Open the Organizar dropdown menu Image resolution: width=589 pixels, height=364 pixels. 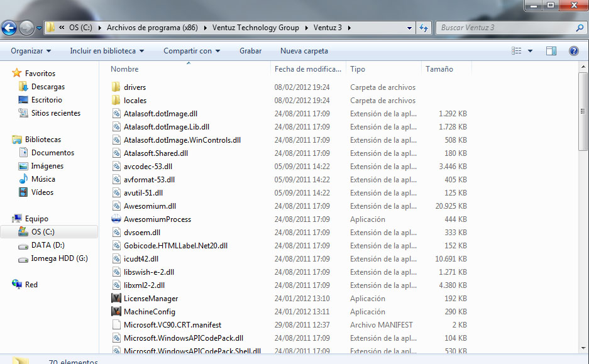[x=31, y=51]
